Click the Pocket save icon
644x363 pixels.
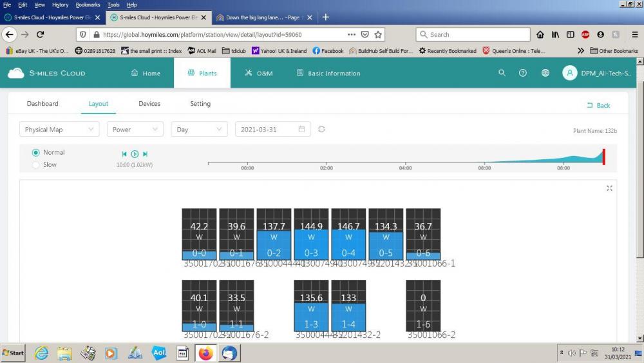point(365,35)
